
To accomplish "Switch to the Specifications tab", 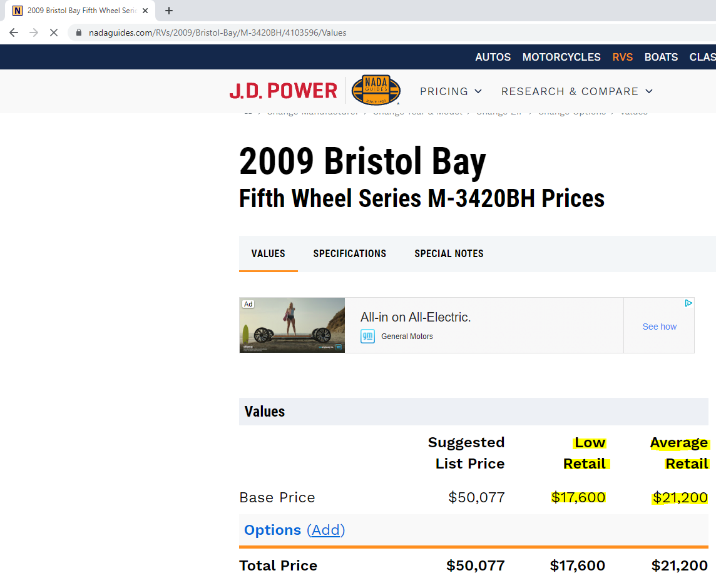I will pyautogui.click(x=349, y=253).
